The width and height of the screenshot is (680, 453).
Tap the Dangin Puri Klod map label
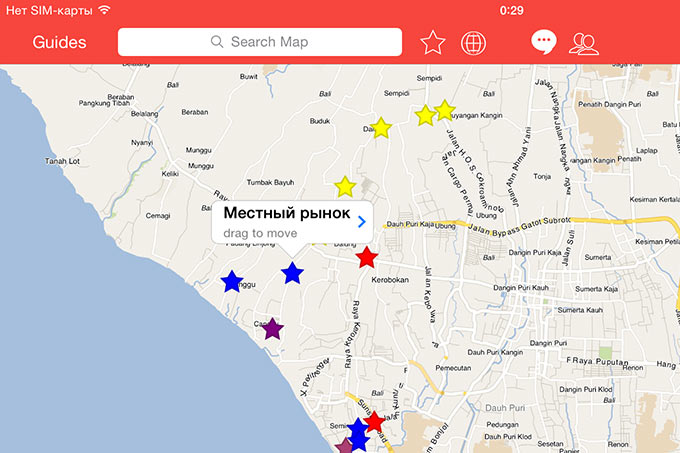(x=585, y=390)
